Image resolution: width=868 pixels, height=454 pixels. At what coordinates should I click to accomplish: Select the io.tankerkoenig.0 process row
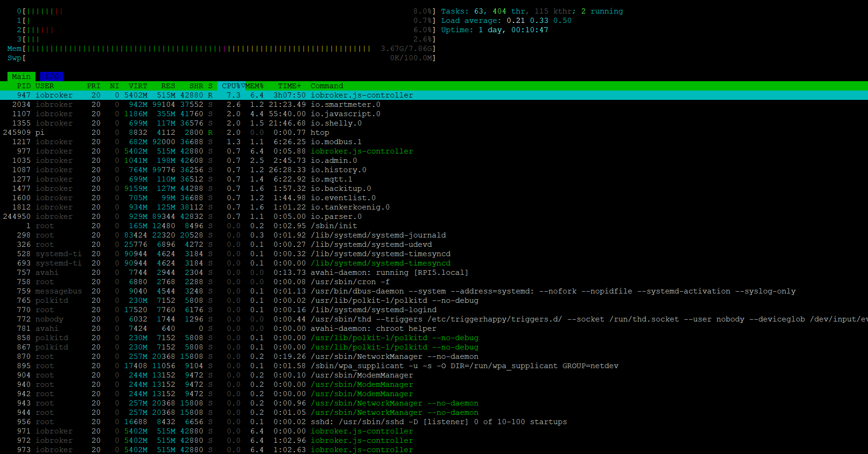[434, 207]
